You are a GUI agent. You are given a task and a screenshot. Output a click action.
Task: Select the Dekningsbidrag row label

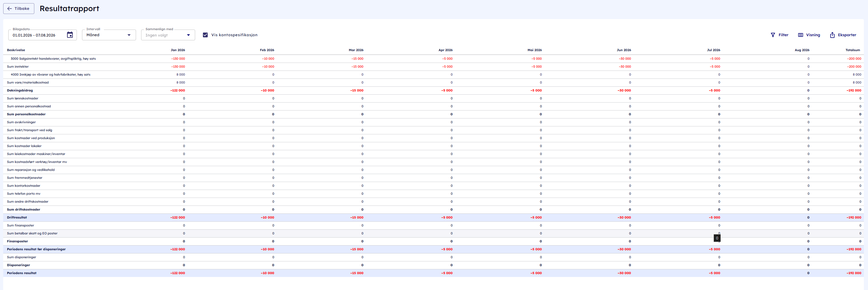[20, 90]
